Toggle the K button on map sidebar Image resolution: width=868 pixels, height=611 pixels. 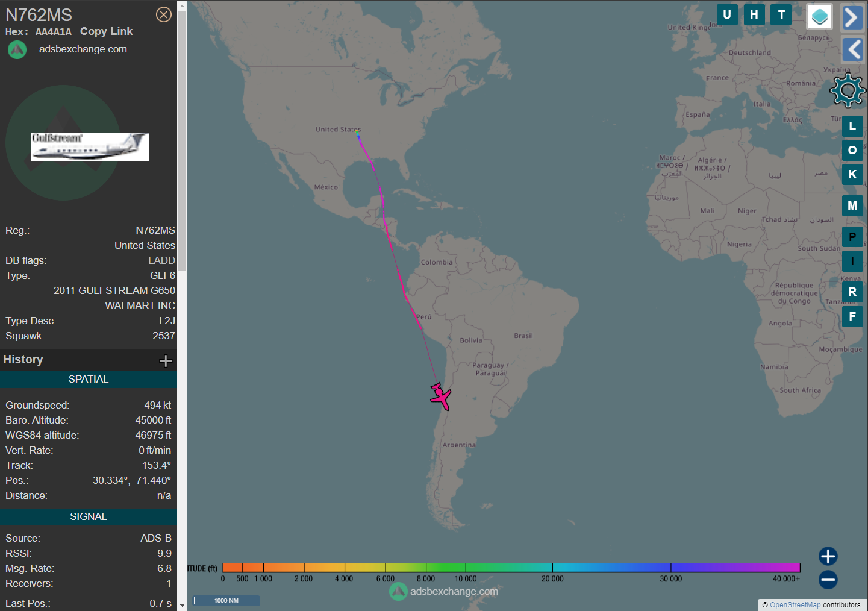[852, 174]
